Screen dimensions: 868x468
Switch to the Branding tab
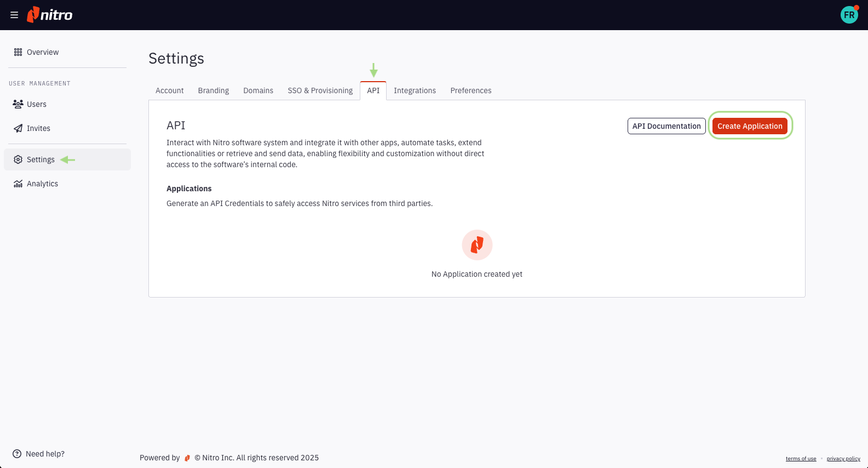pyautogui.click(x=214, y=90)
